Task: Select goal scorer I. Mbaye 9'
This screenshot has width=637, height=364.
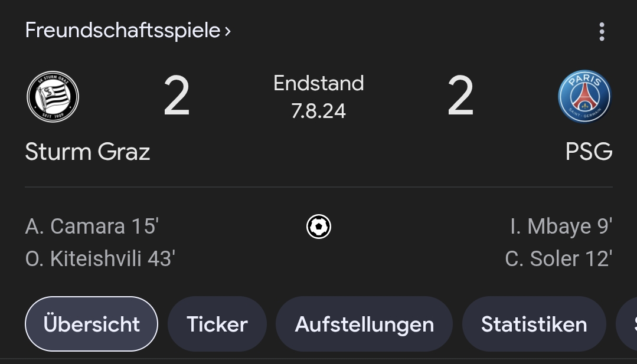Action: pyautogui.click(x=561, y=227)
